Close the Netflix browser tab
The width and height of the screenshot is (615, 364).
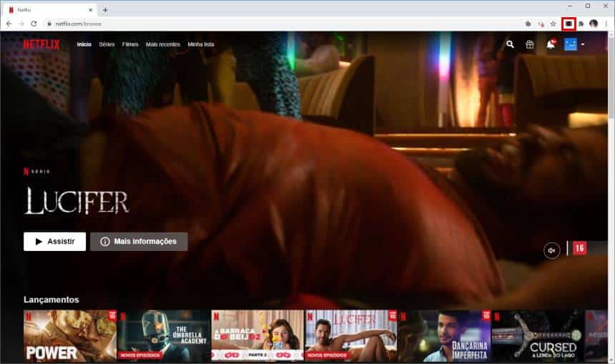[x=91, y=10]
